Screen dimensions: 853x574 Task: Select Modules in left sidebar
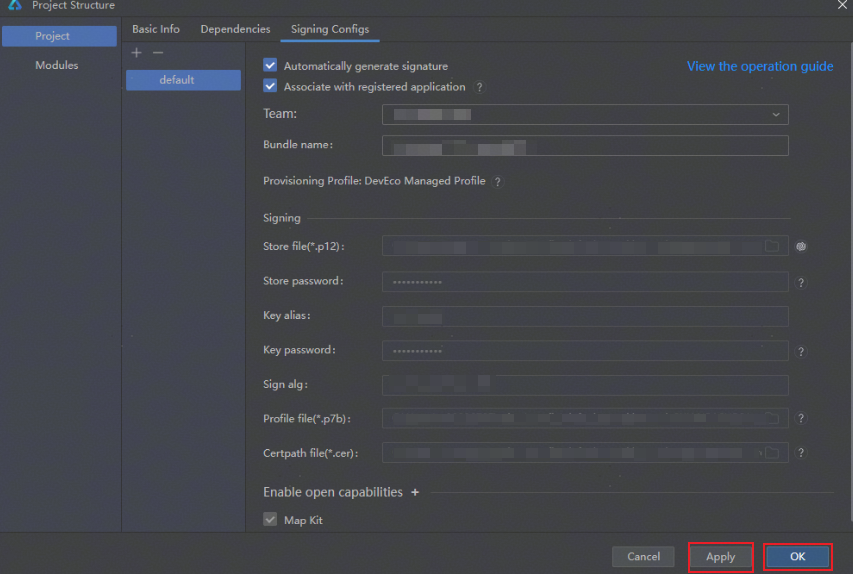[x=57, y=65]
